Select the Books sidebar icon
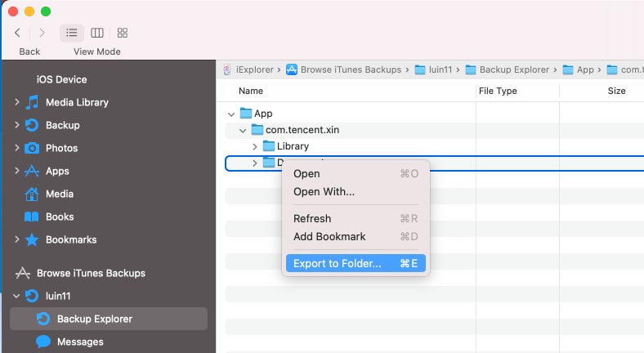The height and width of the screenshot is (353, 644). [x=32, y=217]
